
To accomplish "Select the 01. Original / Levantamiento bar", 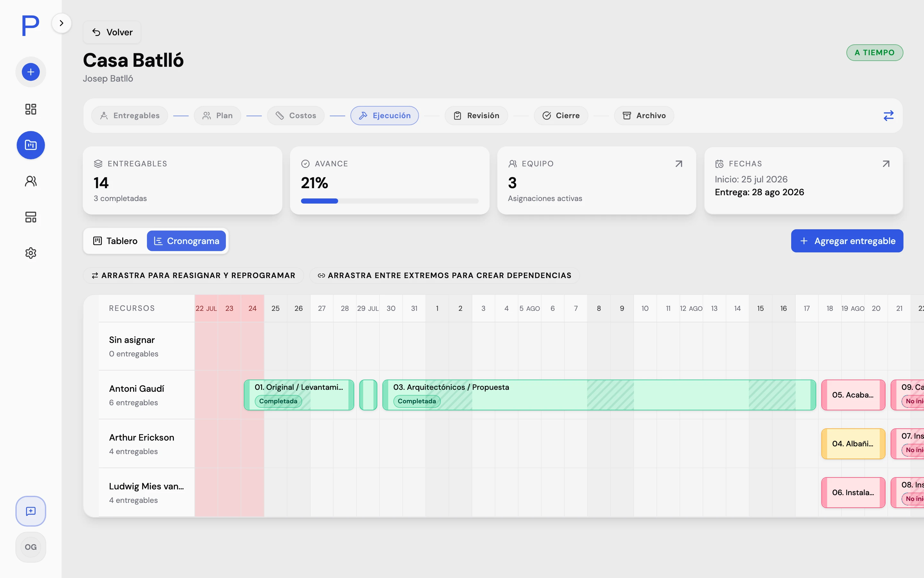I will [299, 395].
